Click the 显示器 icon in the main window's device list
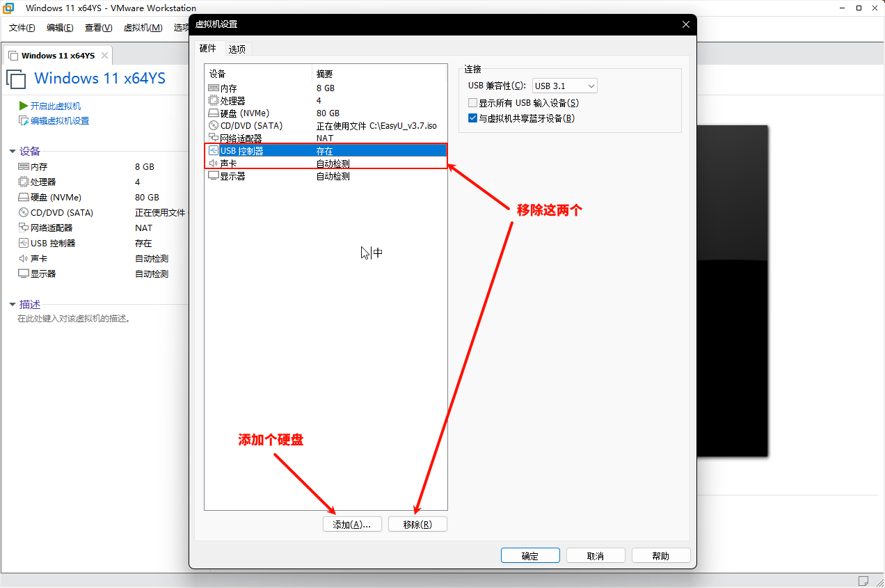The image size is (885, 588). click(24, 274)
